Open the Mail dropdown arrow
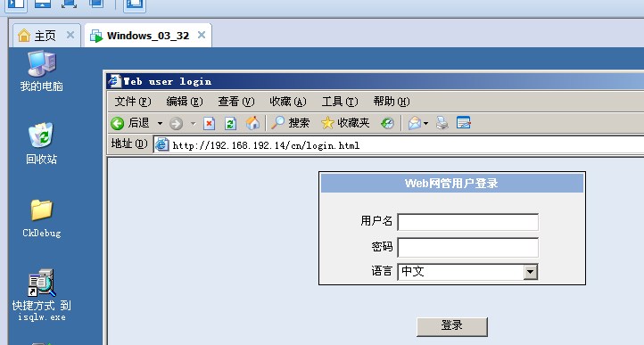 425,123
